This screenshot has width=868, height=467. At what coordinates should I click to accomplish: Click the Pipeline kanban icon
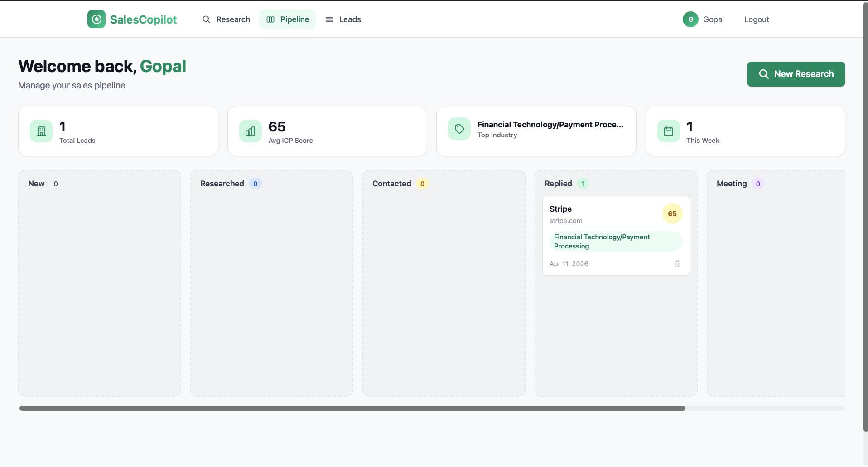(x=271, y=19)
